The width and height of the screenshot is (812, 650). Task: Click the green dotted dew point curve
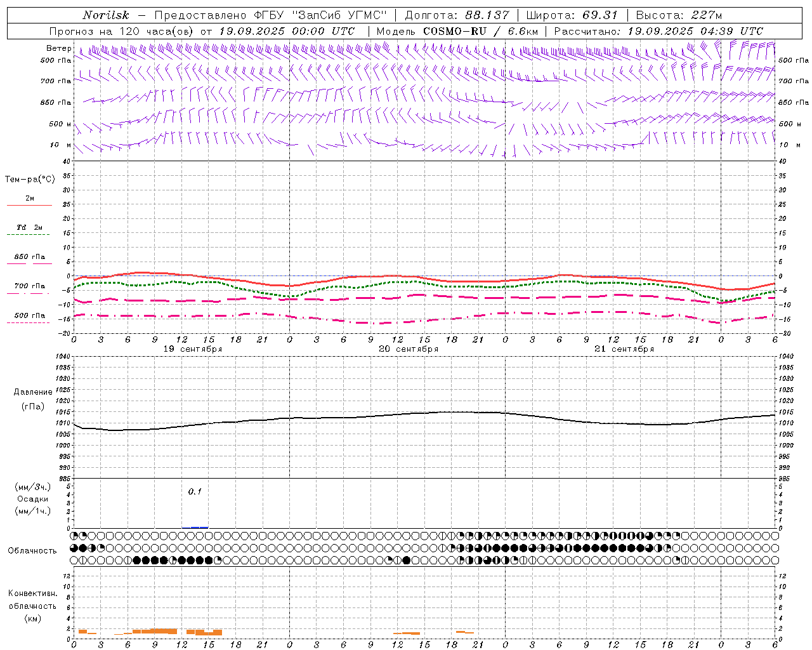425,283
